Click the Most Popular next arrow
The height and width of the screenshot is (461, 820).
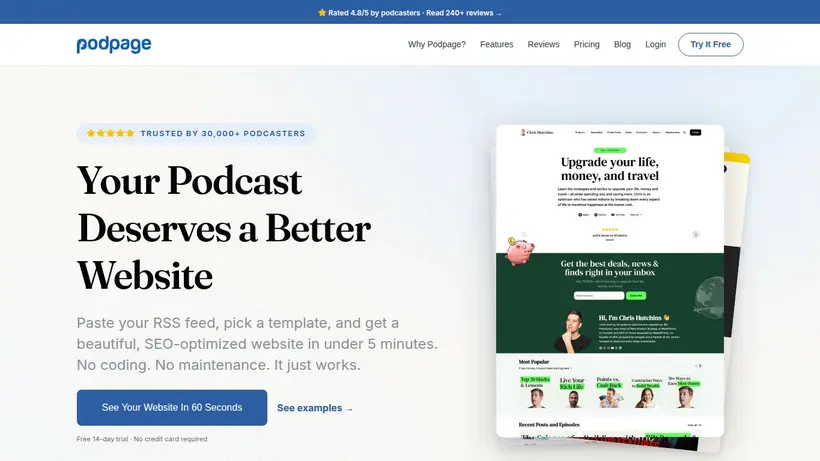tap(700, 366)
